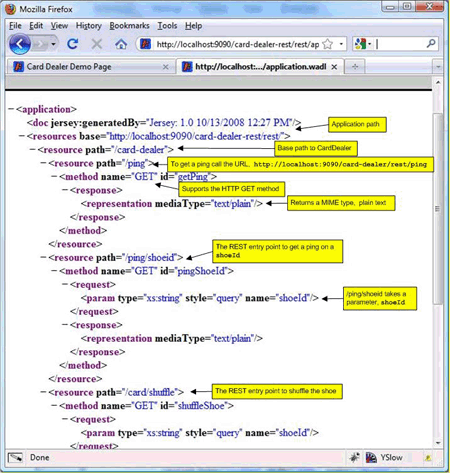The height and width of the screenshot is (473, 450).
Task: Open the Edit menu
Action: tap(36, 26)
